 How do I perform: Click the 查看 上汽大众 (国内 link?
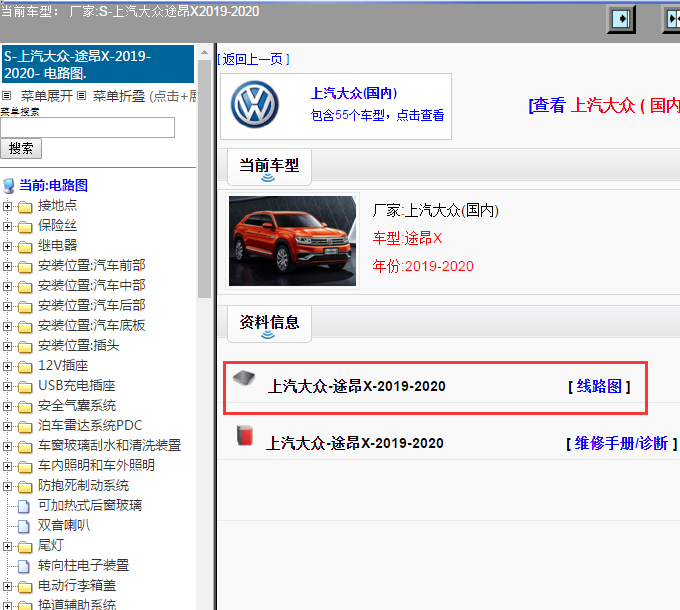[x=604, y=105]
